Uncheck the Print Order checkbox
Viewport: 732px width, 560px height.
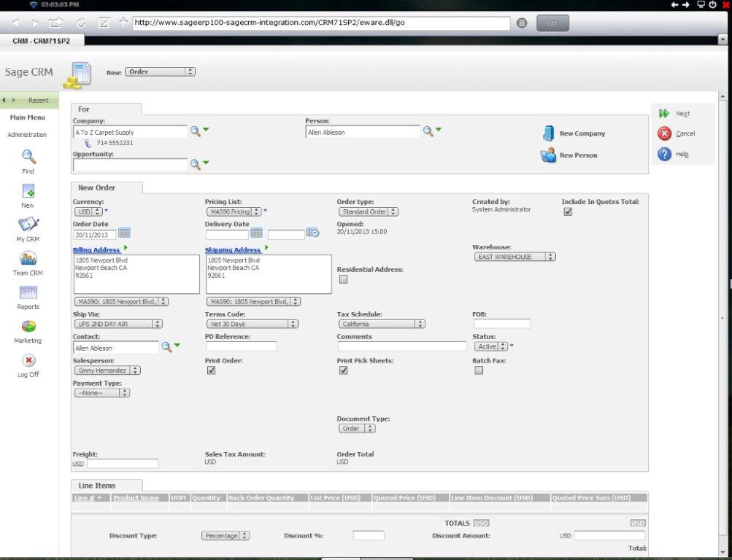tap(212, 370)
